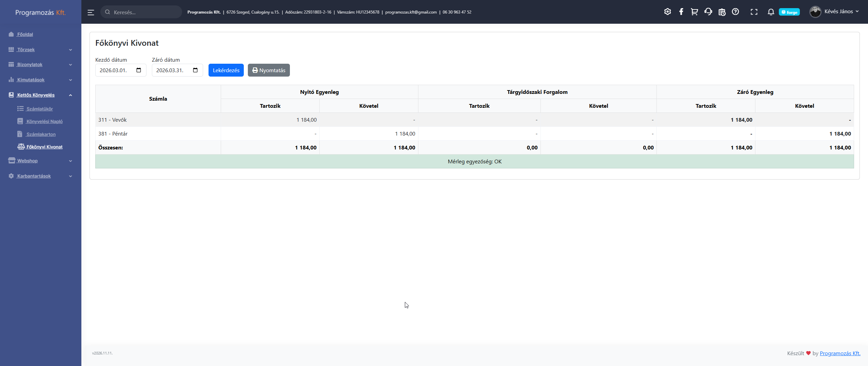Click the headset support icon
The width and height of the screenshot is (868, 366).
click(x=708, y=12)
